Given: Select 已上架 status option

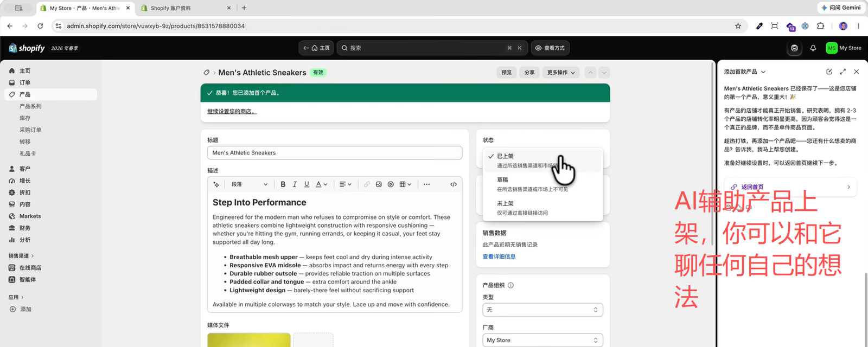Looking at the screenshot, I should [x=542, y=160].
